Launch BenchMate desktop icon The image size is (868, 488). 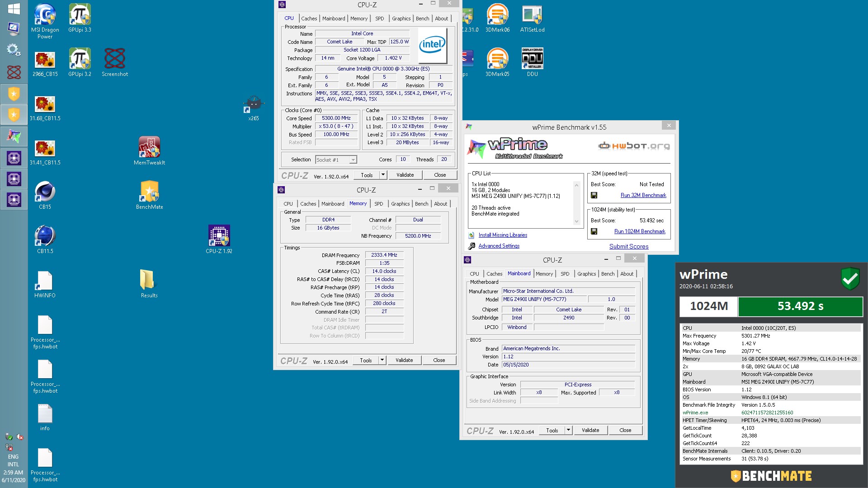click(x=149, y=195)
